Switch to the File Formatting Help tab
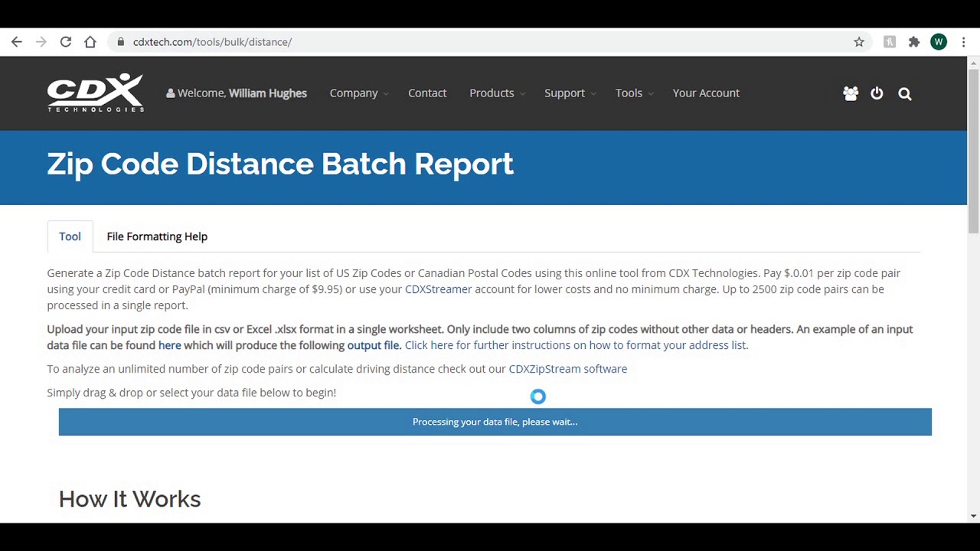Screen dimensions: 980x551 coord(157,236)
